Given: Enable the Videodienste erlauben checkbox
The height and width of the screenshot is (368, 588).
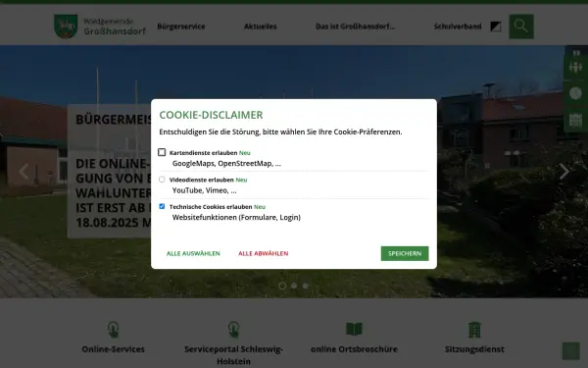Looking at the screenshot, I should [162, 180].
